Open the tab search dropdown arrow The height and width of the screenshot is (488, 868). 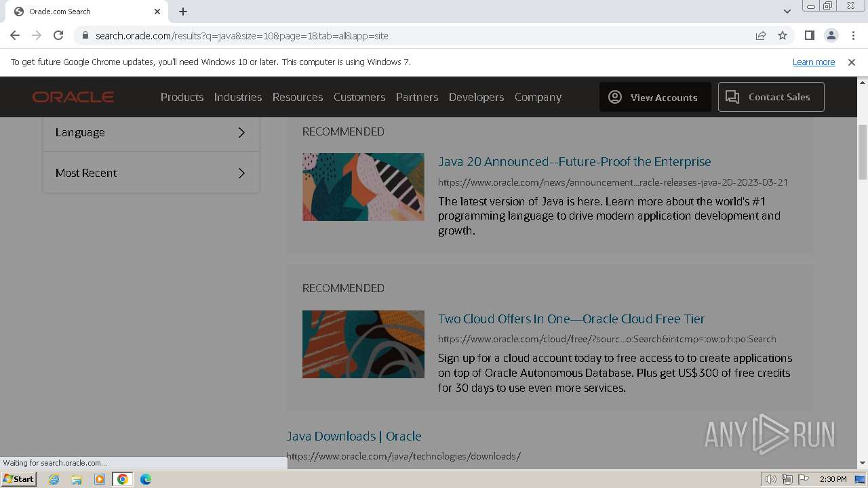tap(787, 12)
